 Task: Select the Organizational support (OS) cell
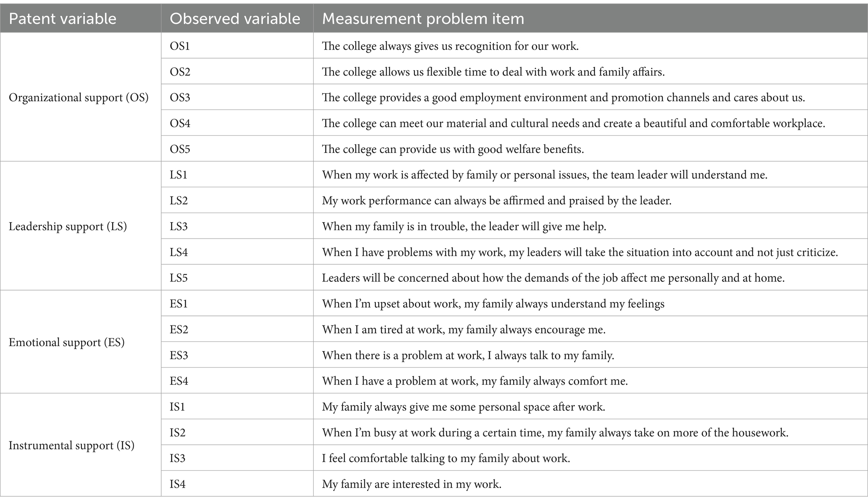pos(81,97)
